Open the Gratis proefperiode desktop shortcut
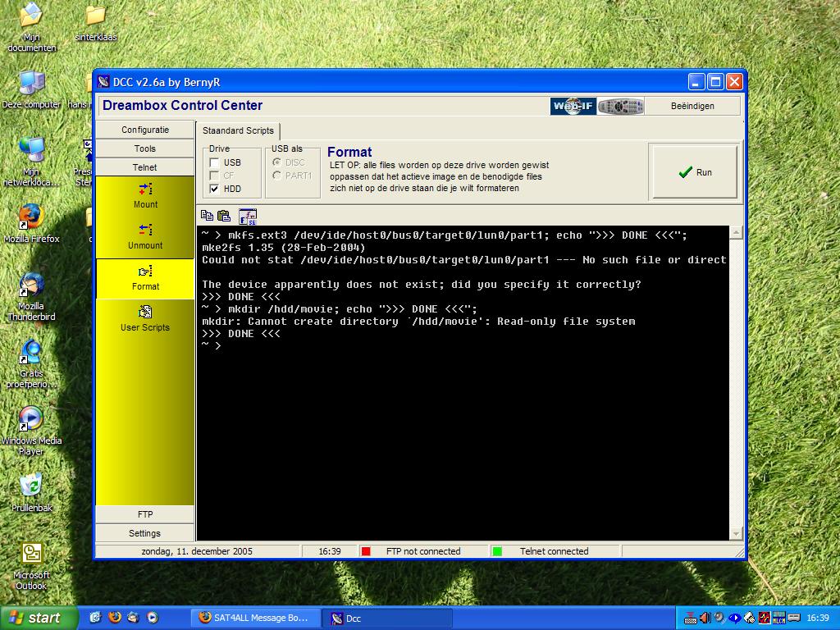 31,363
